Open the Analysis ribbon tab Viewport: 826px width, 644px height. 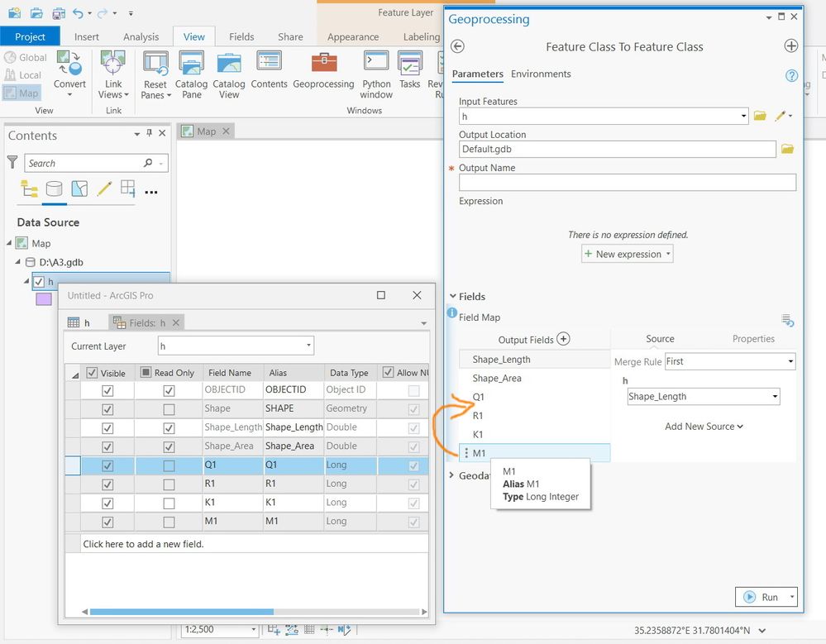[x=141, y=37]
